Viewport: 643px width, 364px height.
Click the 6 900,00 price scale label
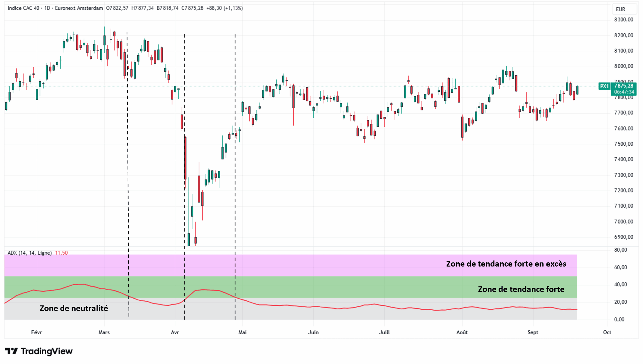(x=624, y=237)
